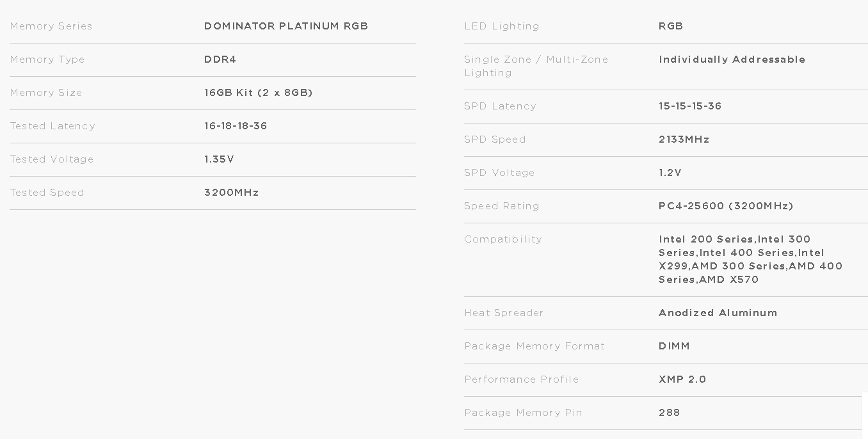The width and height of the screenshot is (868, 439).
Task: Click the SPD latency value 15-15-15-36
Action: pos(689,106)
